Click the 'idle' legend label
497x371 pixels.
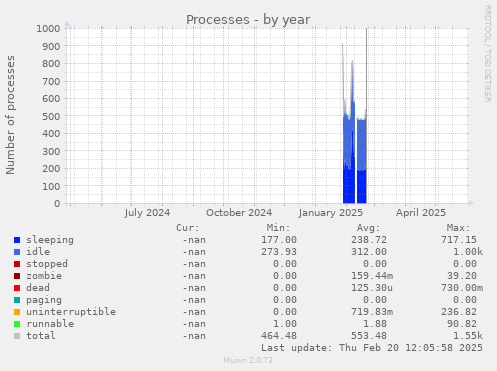tap(38, 252)
